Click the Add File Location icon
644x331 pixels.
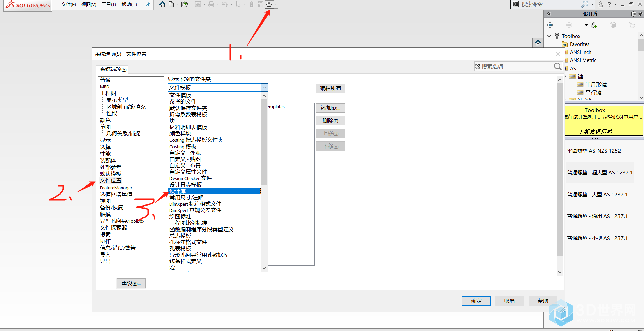[613, 25]
